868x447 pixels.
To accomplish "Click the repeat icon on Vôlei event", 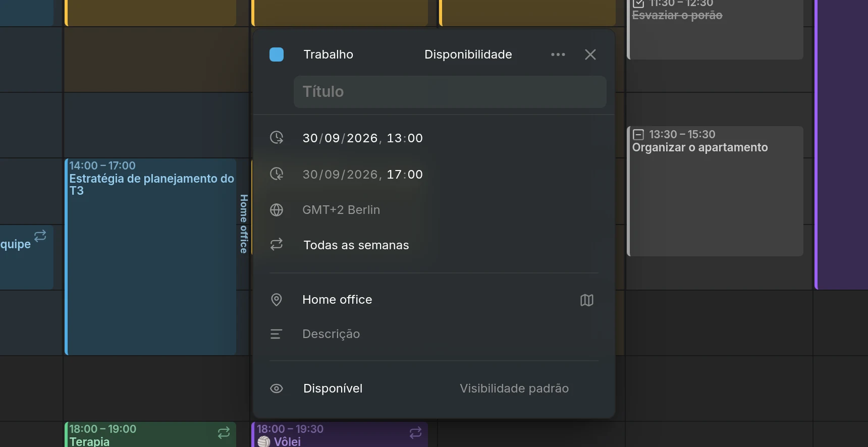I will click(x=415, y=432).
